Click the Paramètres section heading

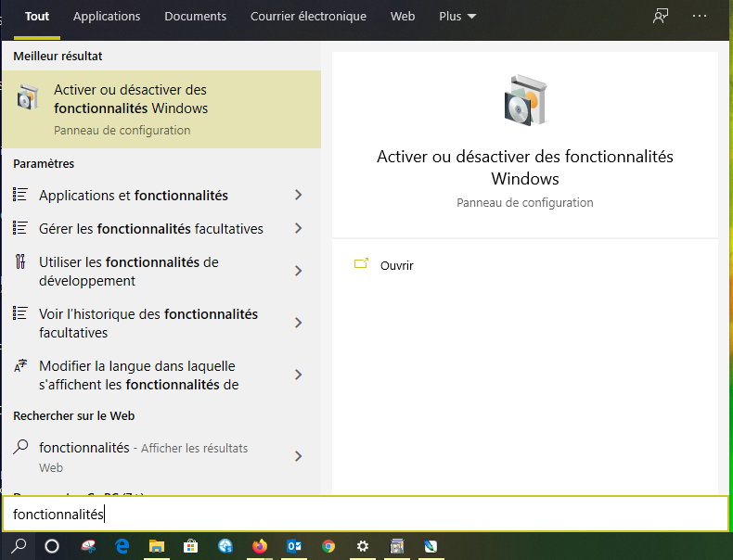pyautogui.click(x=44, y=163)
